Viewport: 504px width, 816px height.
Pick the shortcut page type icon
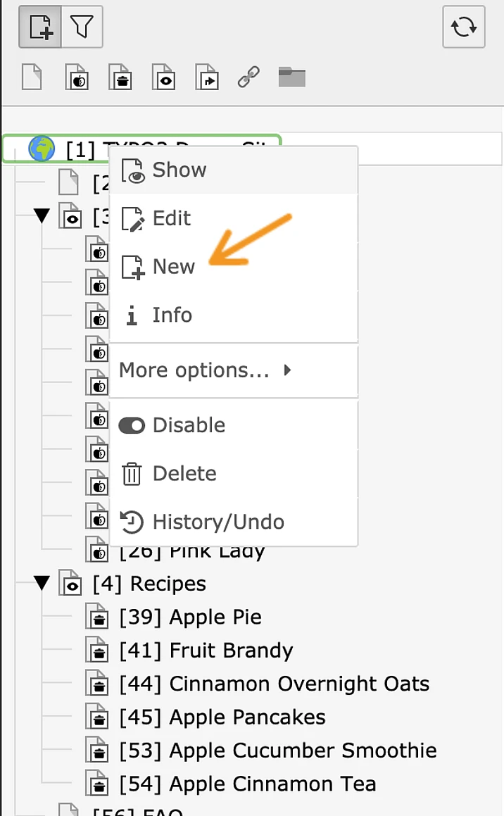click(x=207, y=77)
